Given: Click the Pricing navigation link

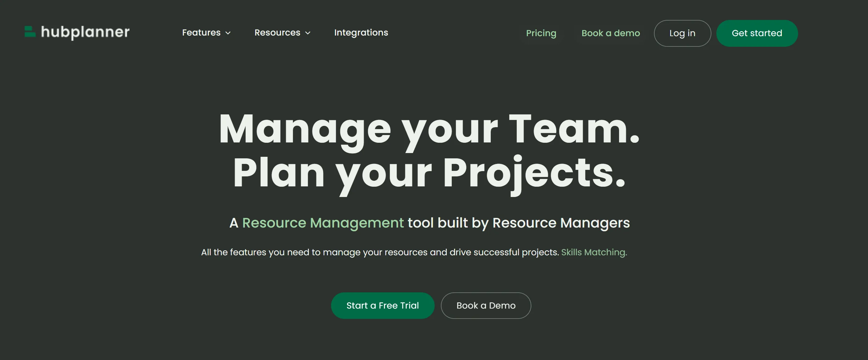Looking at the screenshot, I should click(x=541, y=33).
